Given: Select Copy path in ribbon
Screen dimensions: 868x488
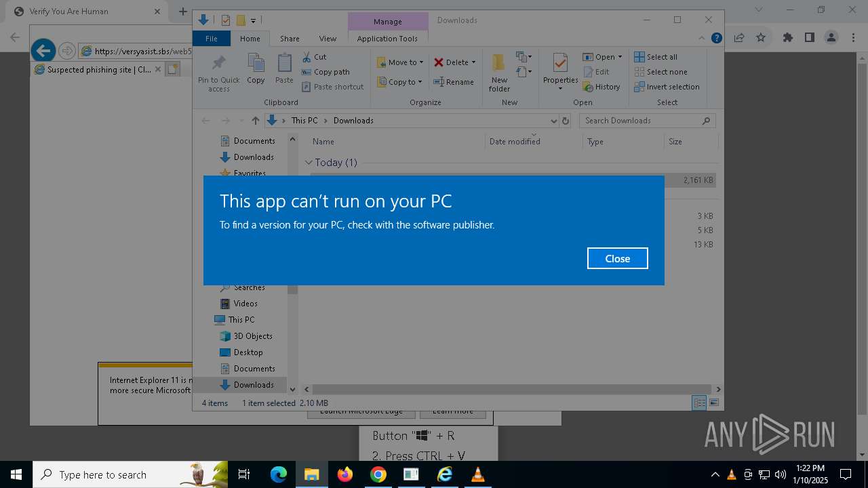Looking at the screenshot, I should coord(325,72).
